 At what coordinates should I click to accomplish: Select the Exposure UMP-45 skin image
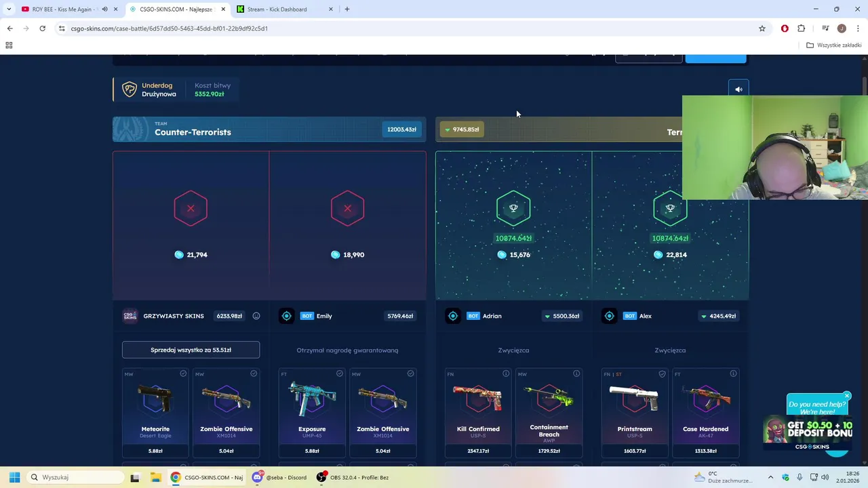click(x=312, y=399)
